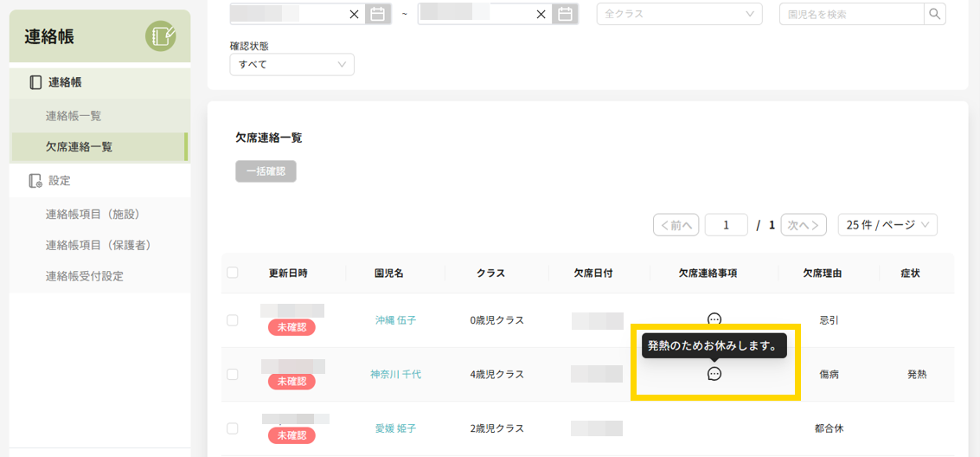Click the start date calendar icon
Viewport: 980px width, 457px height.
[377, 14]
